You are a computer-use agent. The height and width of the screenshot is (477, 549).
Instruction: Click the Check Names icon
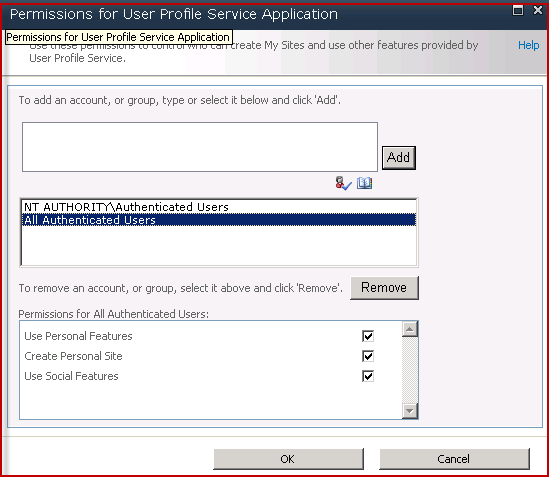click(x=343, y=183)
